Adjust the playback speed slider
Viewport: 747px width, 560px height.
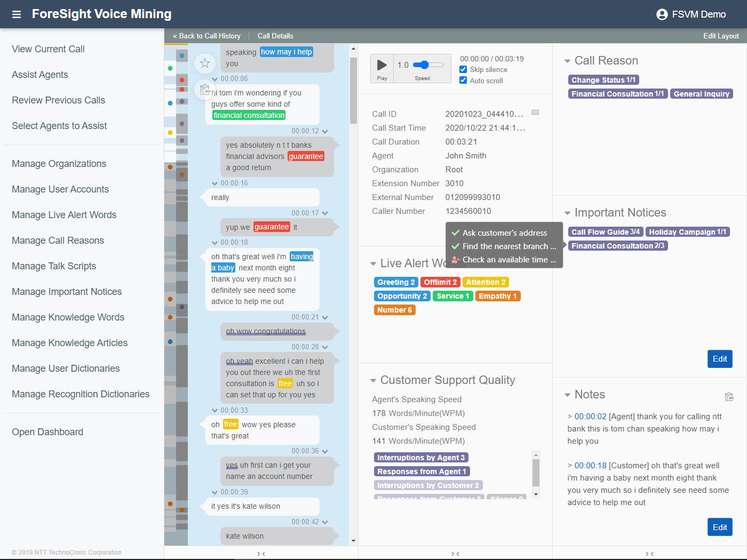[423, 66]
